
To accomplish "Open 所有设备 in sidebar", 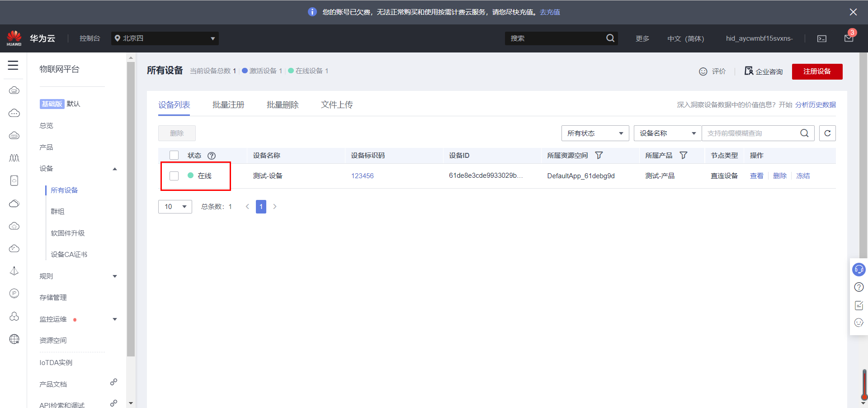I will coord(64,190).
